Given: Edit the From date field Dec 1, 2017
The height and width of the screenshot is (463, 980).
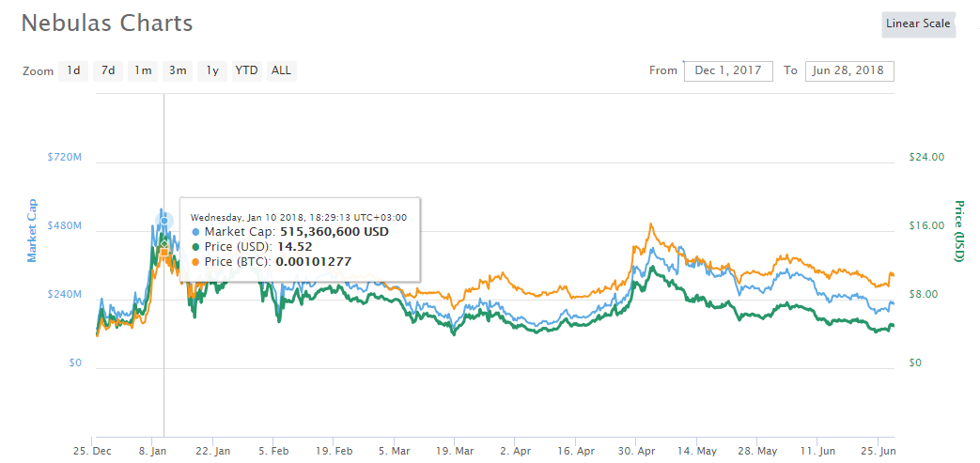Looking at the screenshot, I should [x=729, y=70].
